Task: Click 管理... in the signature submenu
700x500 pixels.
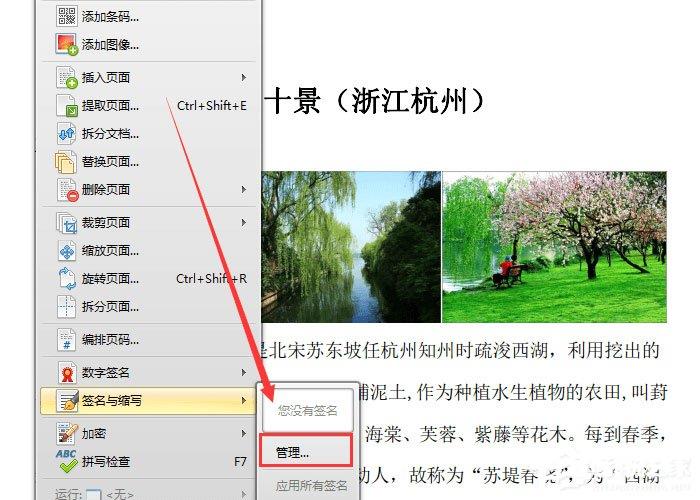Action: pos(306,452)
